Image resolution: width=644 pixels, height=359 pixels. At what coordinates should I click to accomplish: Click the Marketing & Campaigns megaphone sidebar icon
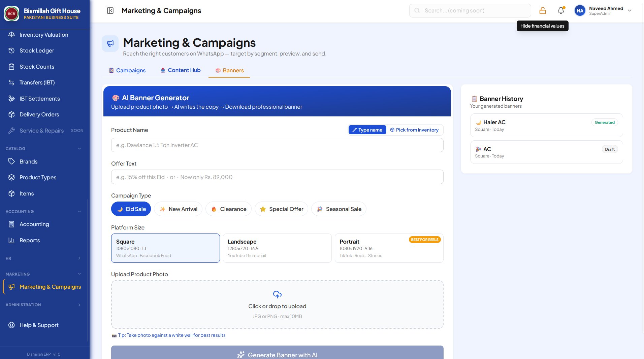[x=11, y=287]
